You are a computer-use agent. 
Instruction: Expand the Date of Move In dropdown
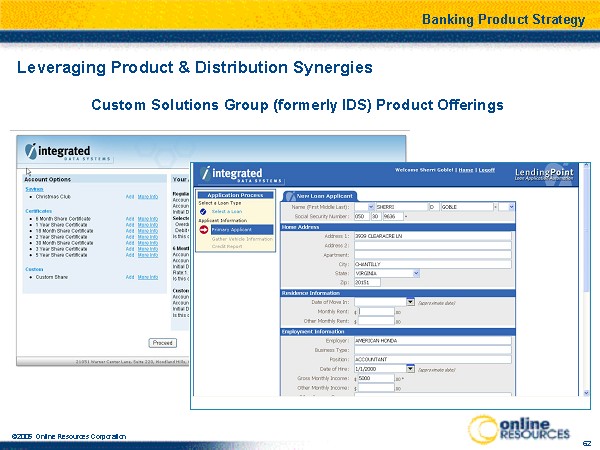pyautogui.click(x=410, y=301)
